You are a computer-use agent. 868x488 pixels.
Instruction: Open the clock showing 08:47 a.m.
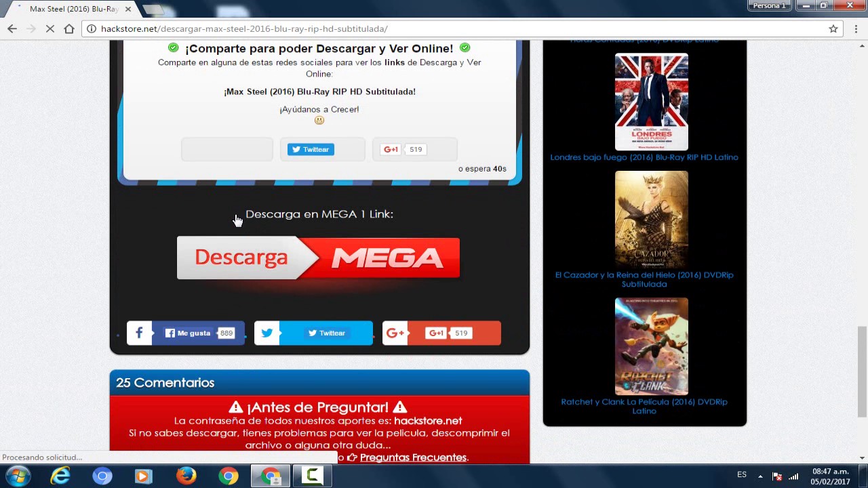831,476
